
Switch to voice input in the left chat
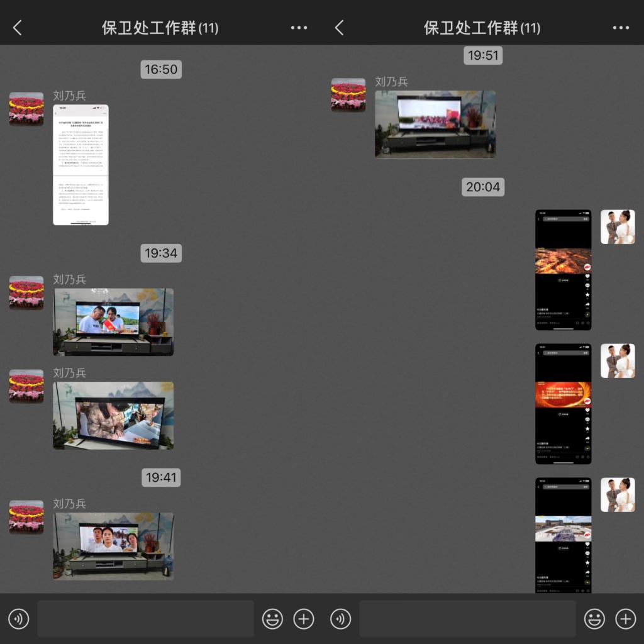(19, 619)
